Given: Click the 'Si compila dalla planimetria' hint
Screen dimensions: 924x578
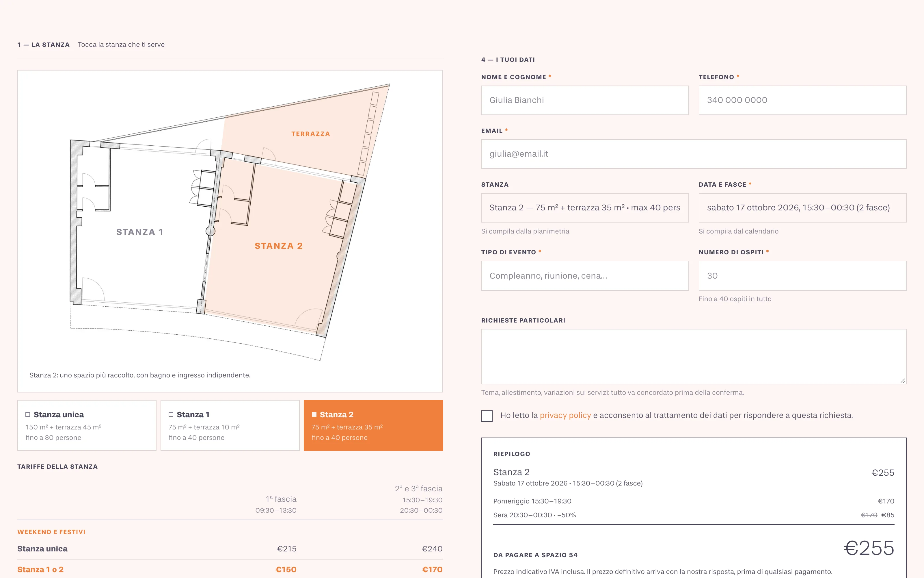Looking at the screenshot, I should click(525, 231).
